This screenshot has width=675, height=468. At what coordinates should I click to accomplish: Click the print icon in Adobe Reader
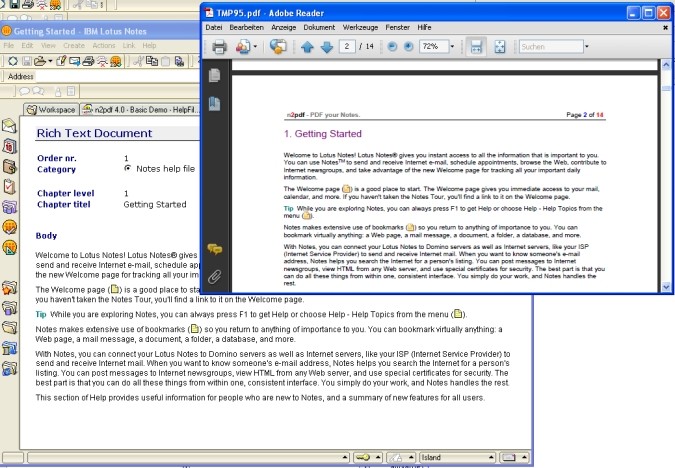219,46
